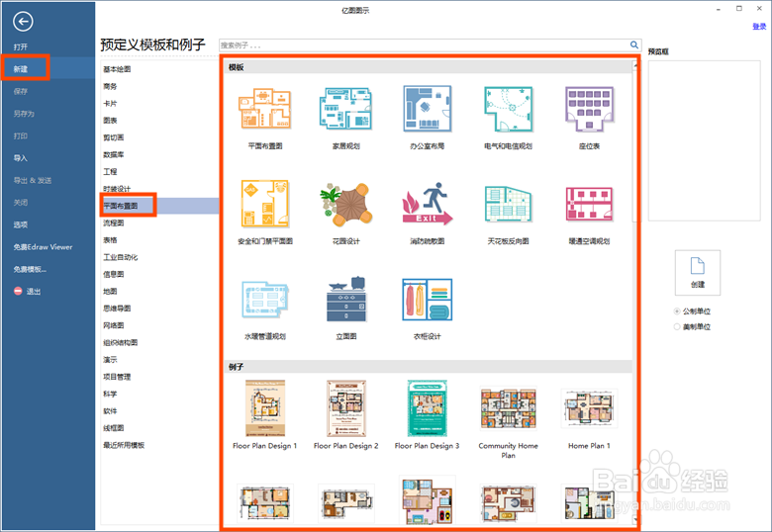Select the 商务 category
Viewport: 772px width, 532px height.
tap(110, 87)
